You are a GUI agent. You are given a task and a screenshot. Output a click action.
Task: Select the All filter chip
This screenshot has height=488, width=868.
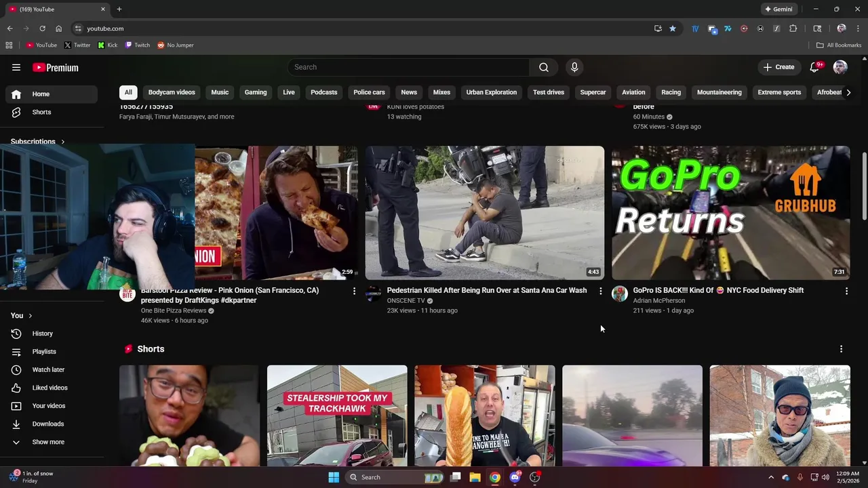[128, 92]
